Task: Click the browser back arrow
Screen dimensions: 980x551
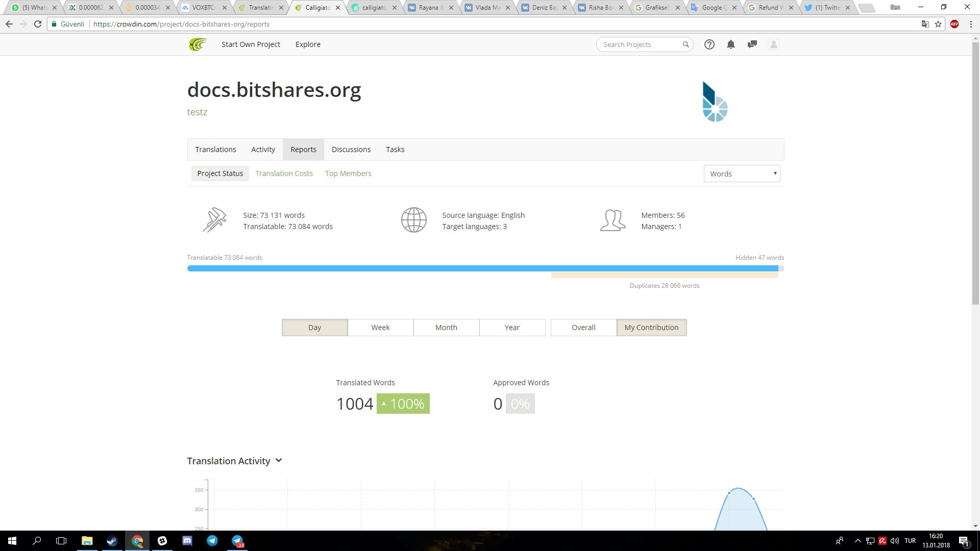Action: click(x=9, y=24)
